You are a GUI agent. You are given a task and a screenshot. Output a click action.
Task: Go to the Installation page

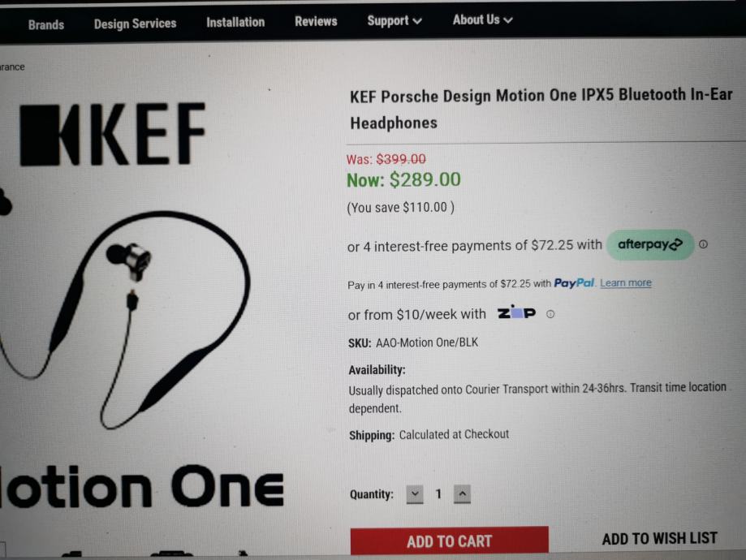tap(235, 22)
